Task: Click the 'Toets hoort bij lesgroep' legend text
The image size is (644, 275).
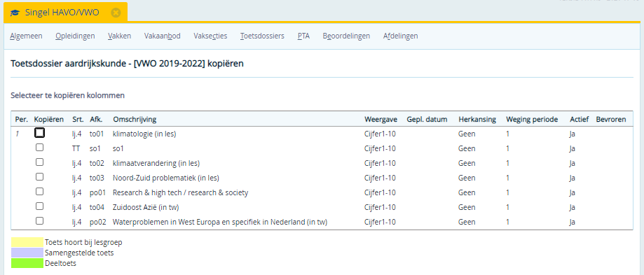Action: pyautogui.click(x=83, y=242)
